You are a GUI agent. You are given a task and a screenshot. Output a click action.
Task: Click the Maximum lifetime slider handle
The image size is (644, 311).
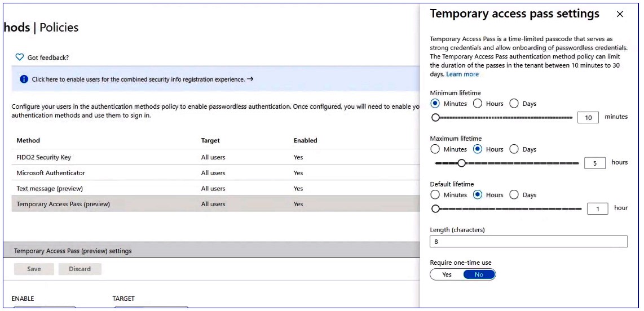coord(462,163)
